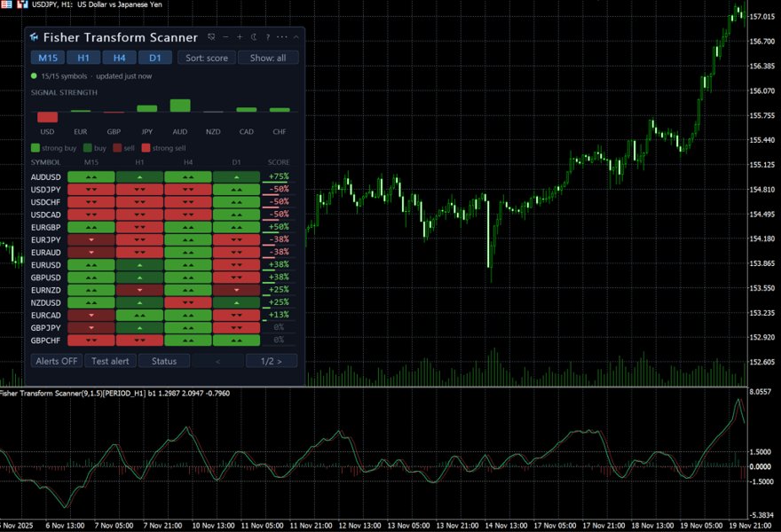Image resolution: width=781 pixels, height=532 pixels.
Task: Select the EURGBP symbol row
Action: (163, 227)
